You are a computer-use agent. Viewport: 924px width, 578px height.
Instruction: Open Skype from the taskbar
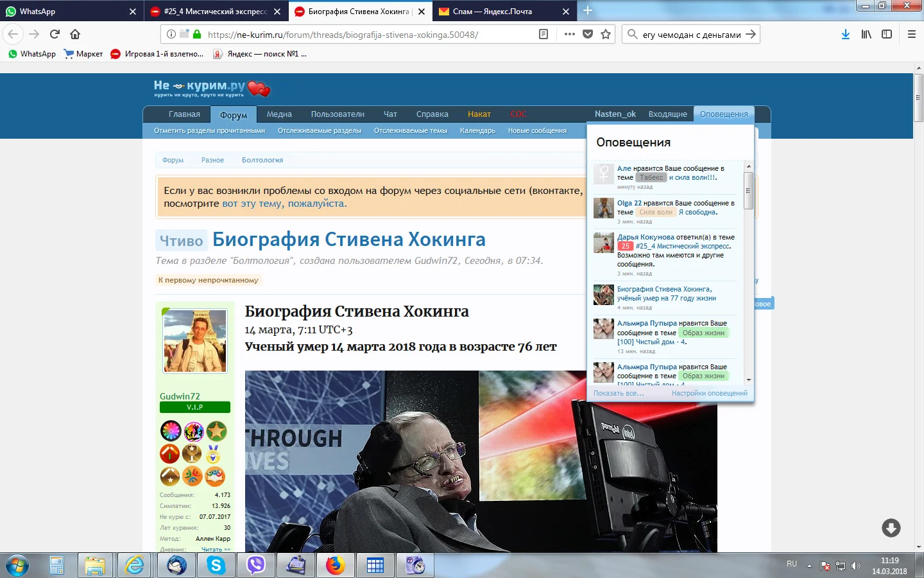click(x=216, y=565)
